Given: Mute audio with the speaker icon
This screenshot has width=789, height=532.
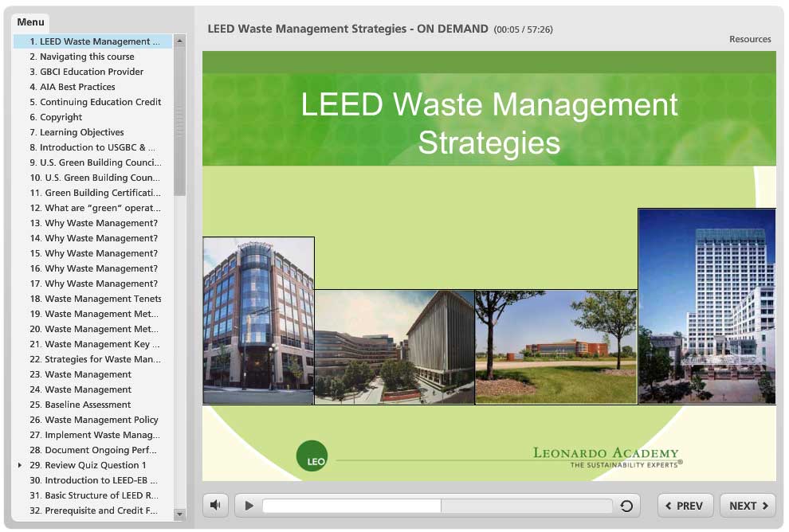Looking at the screenshot, I should [215, 505].
